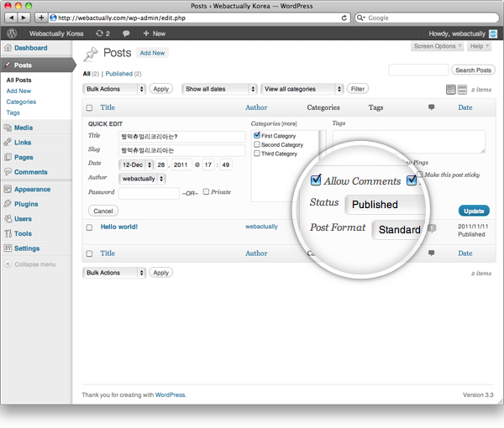Click the user avatar next to Howdy
Image resolution: width=504 pixels, height=428 pixels.
(493, 34)
